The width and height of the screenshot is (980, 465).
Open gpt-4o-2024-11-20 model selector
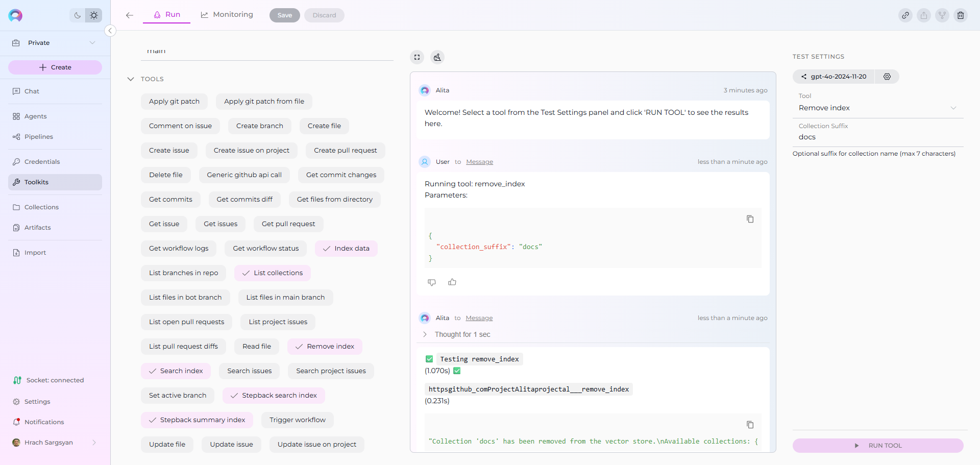tap(834, 77)
